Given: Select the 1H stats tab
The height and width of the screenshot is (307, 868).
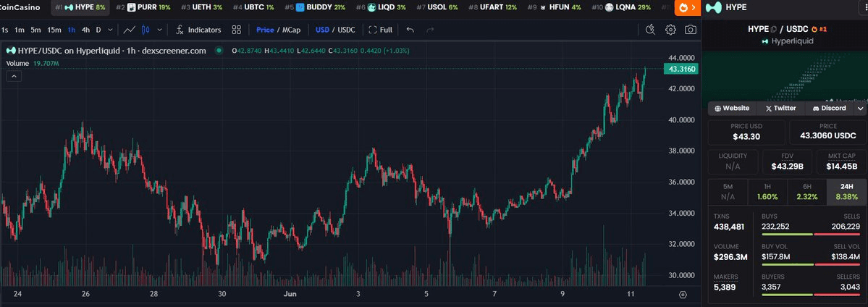Looking at the screenshot, I should point(767,191).
